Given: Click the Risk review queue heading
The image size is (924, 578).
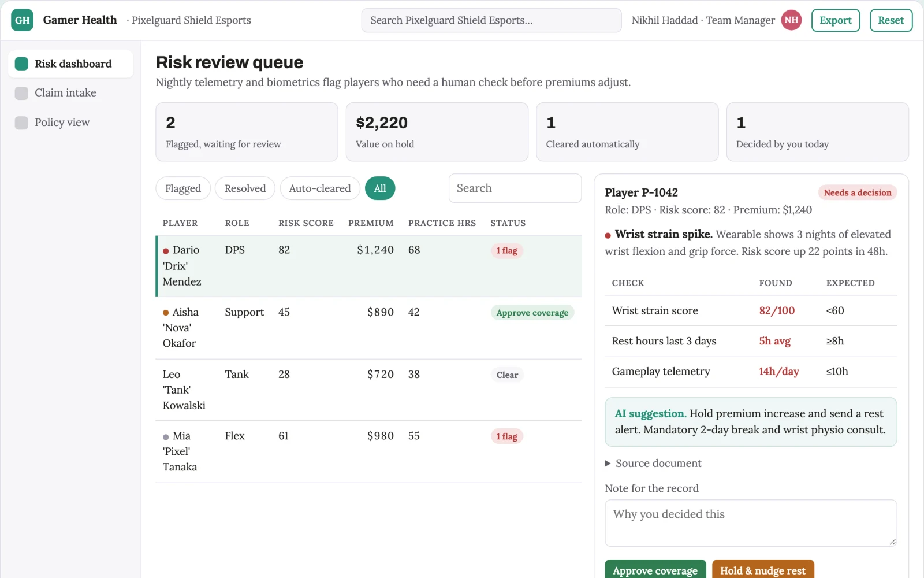Looking at the screenshot, I should (229, 62).
